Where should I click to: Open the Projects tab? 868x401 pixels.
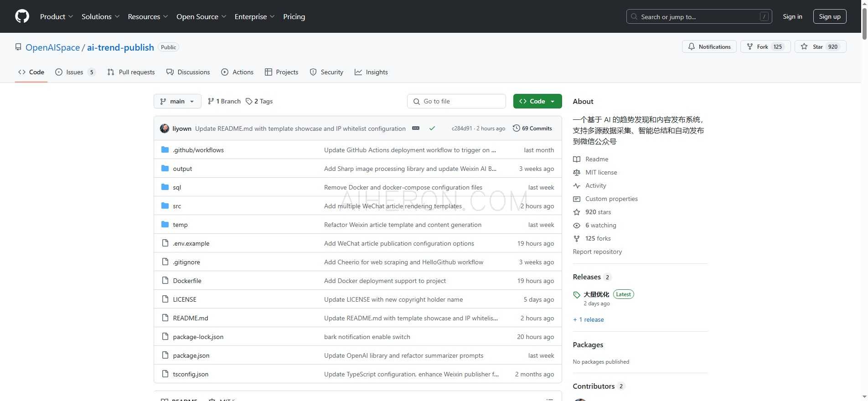[x=281, y=72]
